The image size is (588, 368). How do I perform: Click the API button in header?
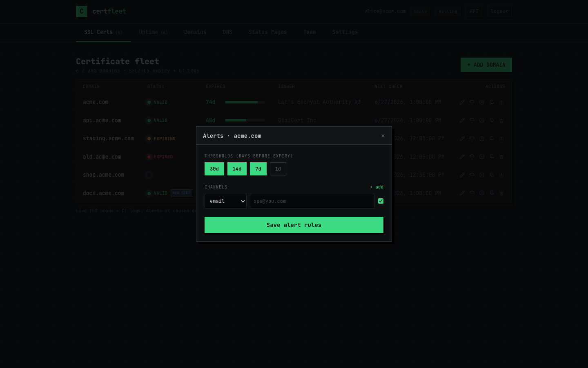474,11
